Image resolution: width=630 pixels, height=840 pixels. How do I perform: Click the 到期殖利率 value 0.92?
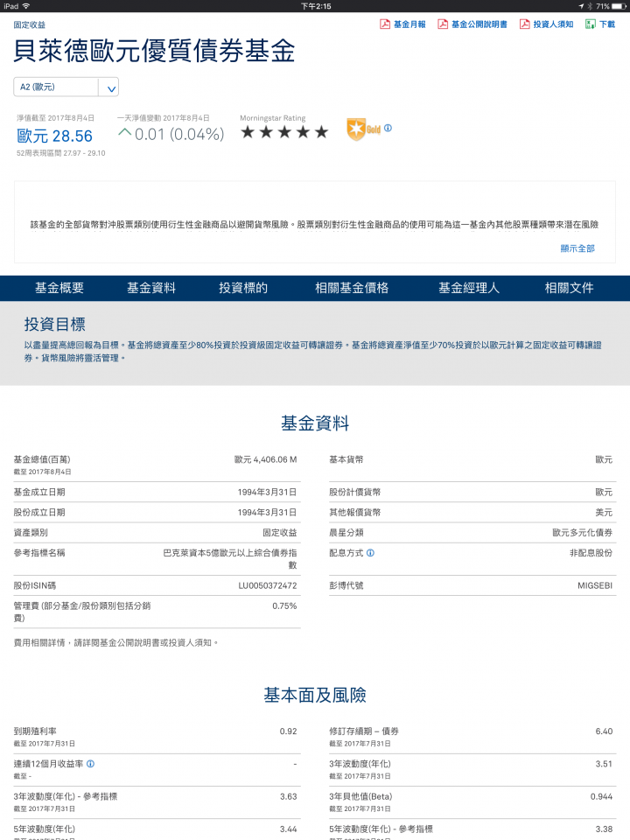tap(288, 731)
